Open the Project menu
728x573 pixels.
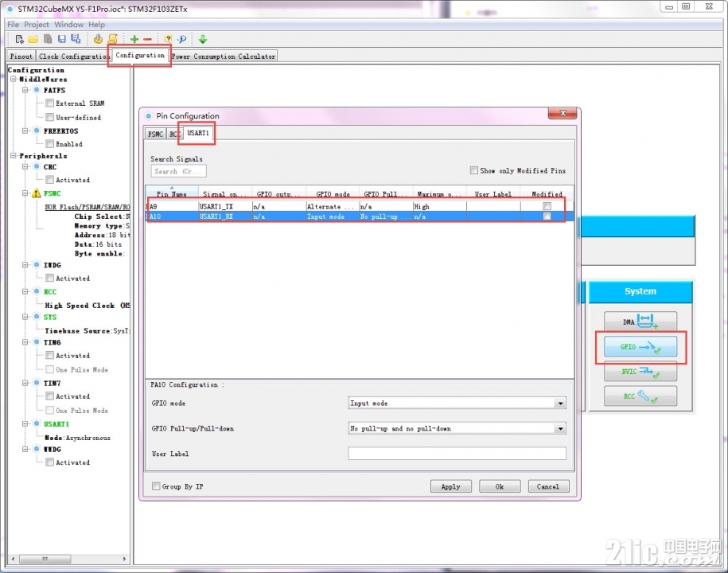37,25
